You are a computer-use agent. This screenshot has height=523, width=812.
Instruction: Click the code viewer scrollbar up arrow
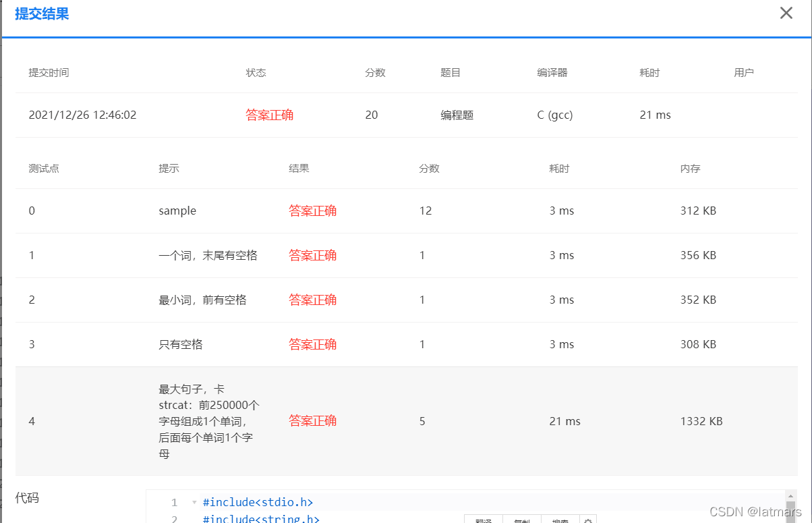pyautogui.click(x=791, y=495)
